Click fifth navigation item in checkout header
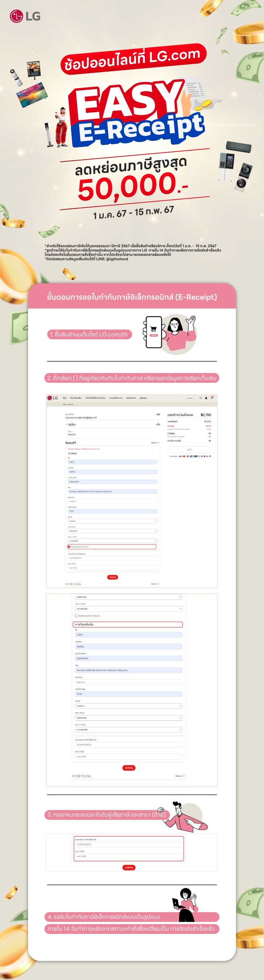Image resolution: width=264 pixels, height=980 pixels. (131, 398)
